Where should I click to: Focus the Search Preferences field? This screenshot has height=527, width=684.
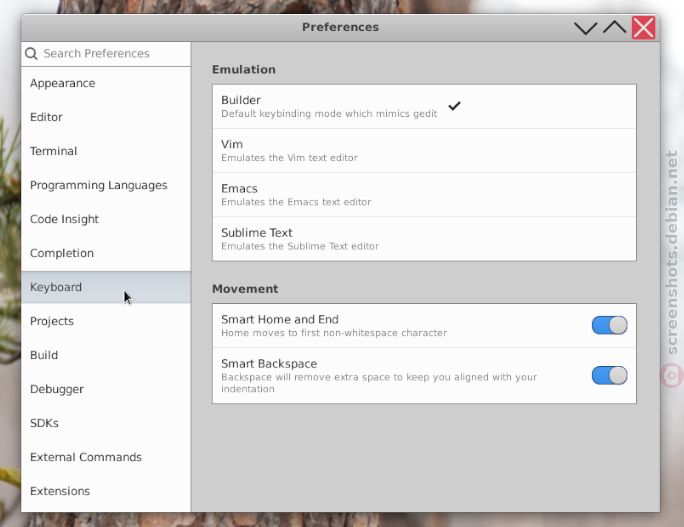(106, 54)
